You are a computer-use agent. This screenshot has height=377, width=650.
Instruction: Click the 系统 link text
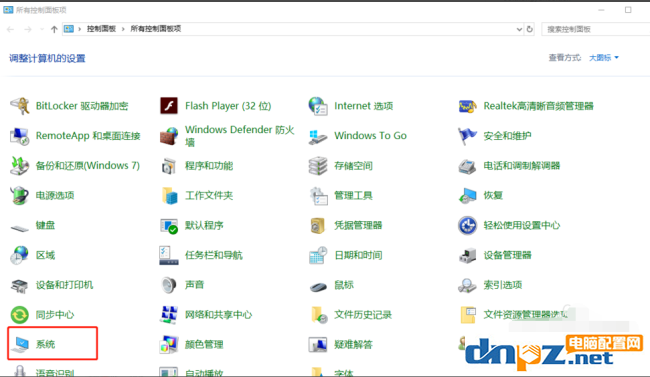[x=45, y=344]
